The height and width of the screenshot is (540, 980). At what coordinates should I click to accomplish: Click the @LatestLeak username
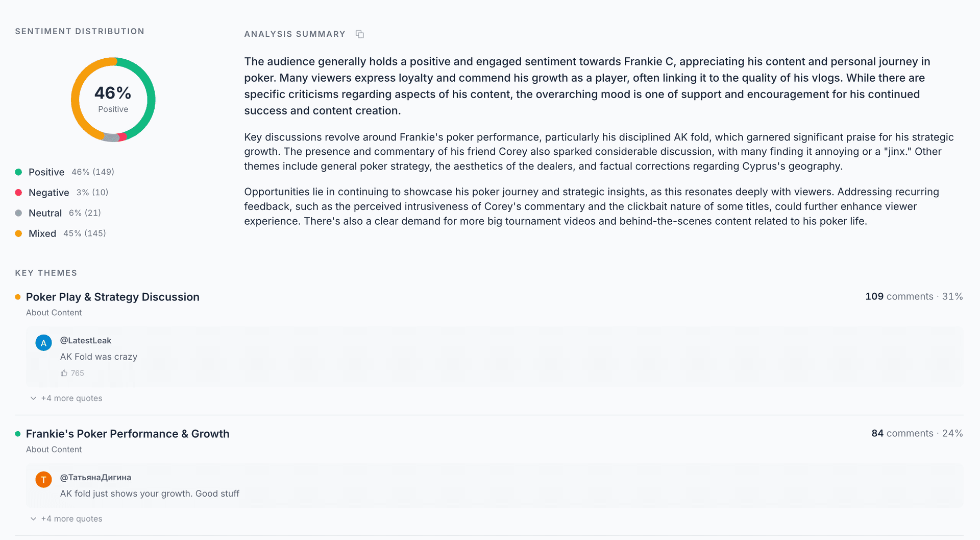[x=86, y=341]
